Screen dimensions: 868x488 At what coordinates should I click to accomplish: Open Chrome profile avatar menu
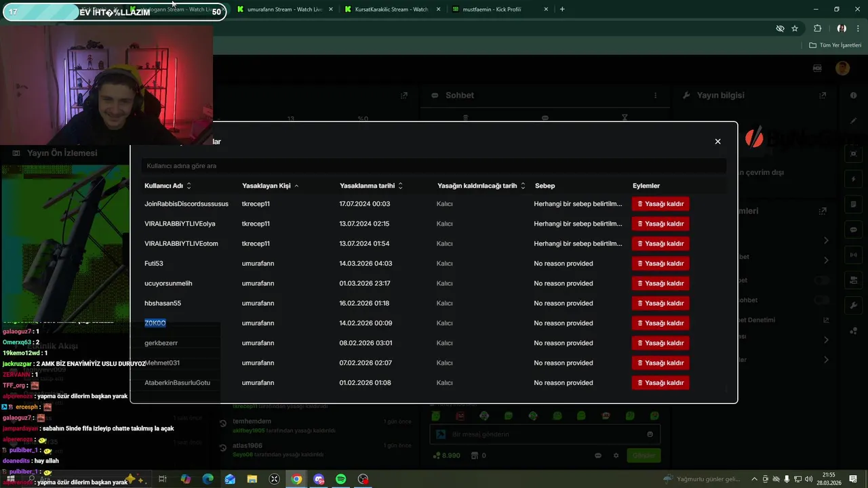tap(842, 28)
